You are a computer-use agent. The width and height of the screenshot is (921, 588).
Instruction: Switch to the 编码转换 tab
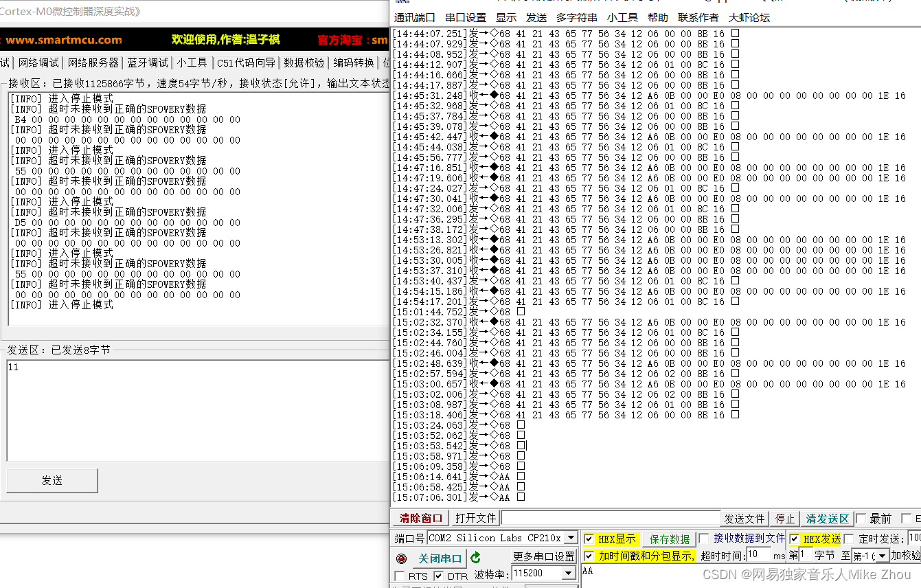click(x=354, y=63)
